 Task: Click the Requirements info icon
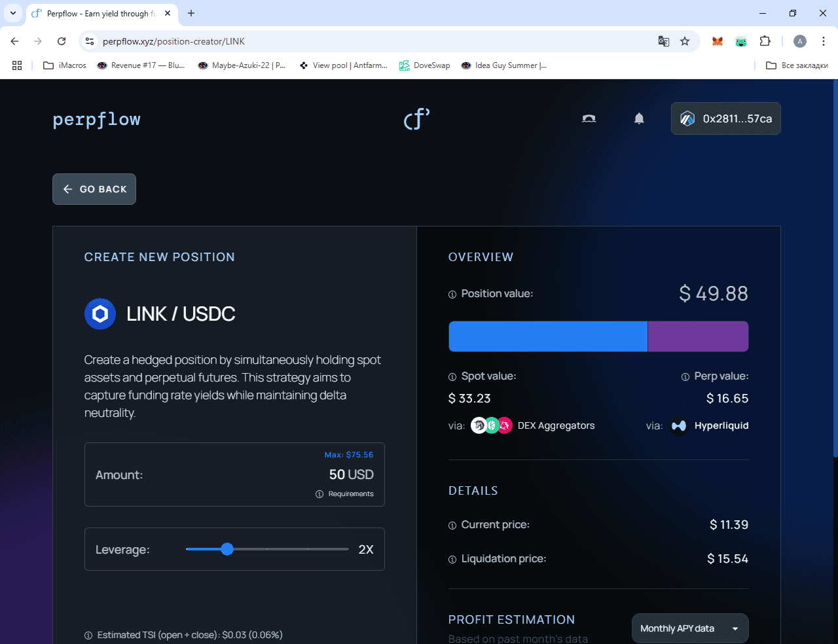pos(319,494)
